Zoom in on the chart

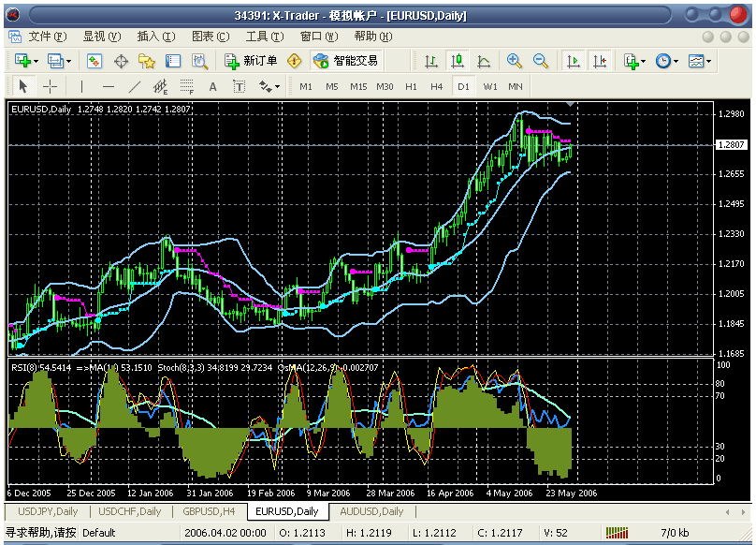(514, 61)
